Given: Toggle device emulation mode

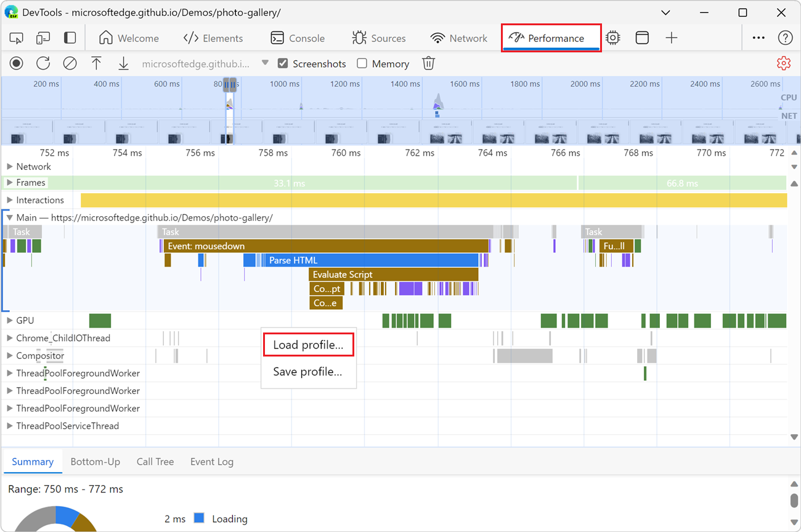Looking at the screenshot, I should 43,38.
